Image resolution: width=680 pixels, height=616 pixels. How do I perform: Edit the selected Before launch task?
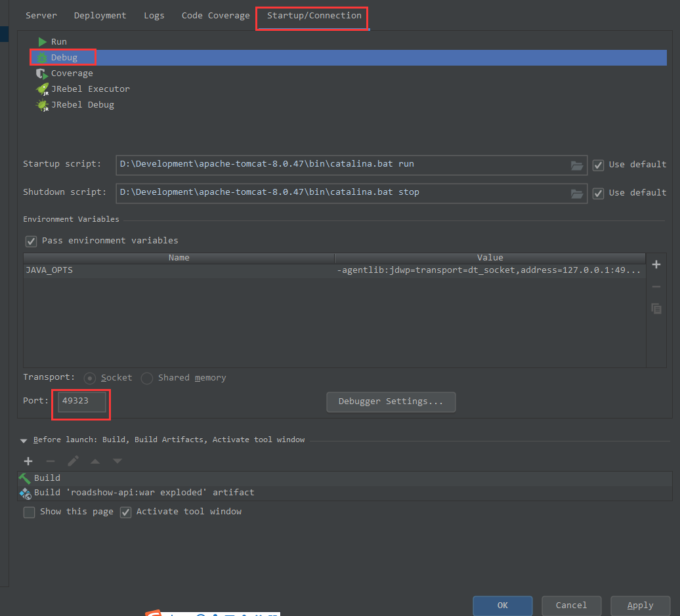(x=73, y=461)
